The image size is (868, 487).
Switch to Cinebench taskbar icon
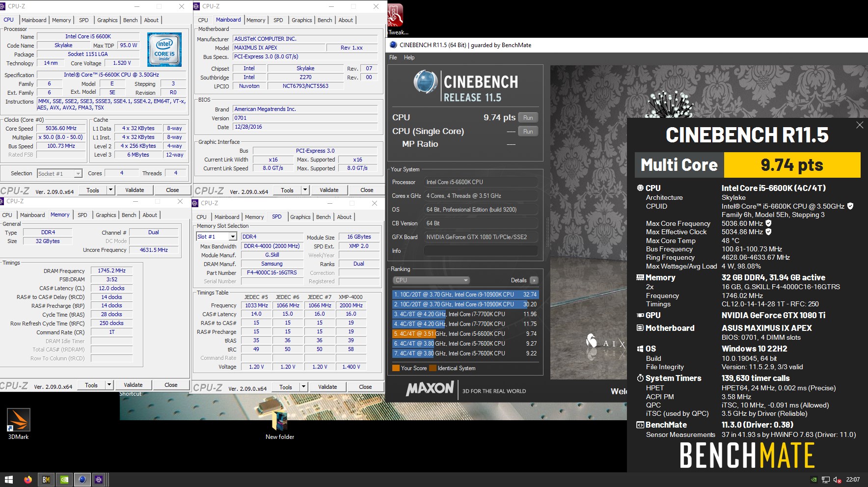pos(82,480)
